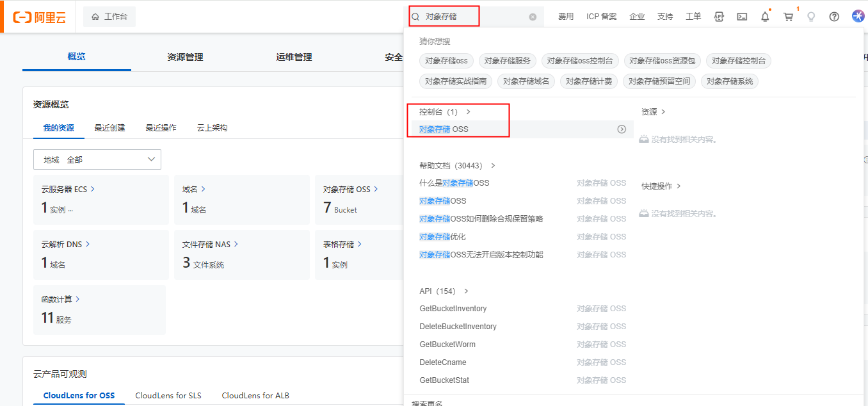Open the 云服务器 ECS resource card
Screen dimensions: 868x406
click(x=101, y=200)
